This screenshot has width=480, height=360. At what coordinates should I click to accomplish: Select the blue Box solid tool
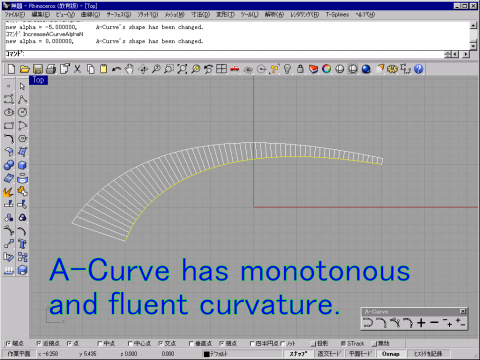pyautogui.click(x=22, y=165)
